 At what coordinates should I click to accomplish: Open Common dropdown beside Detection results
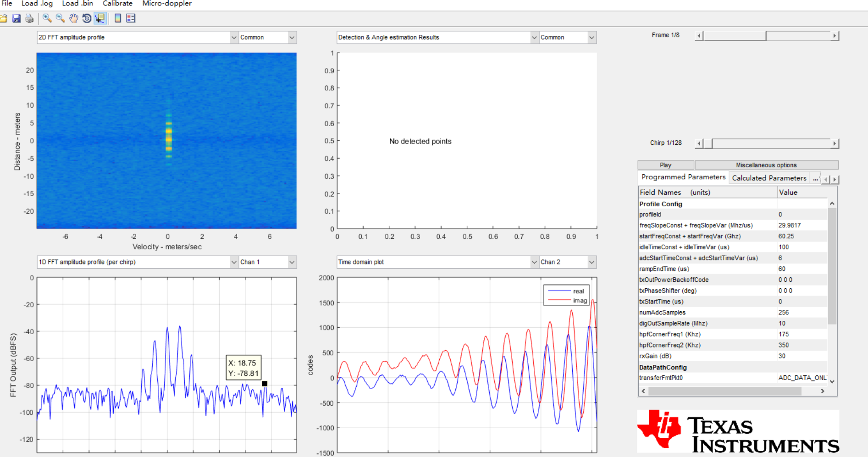coord(568,37)
